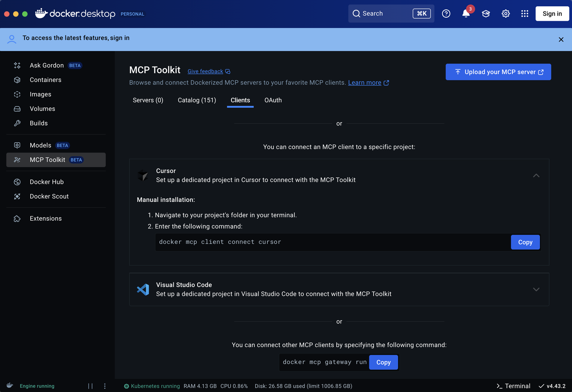Click the 'docker mcp gateway run' text
The image size is (572, 392).
pyautogui.click(x=325, y=362)
